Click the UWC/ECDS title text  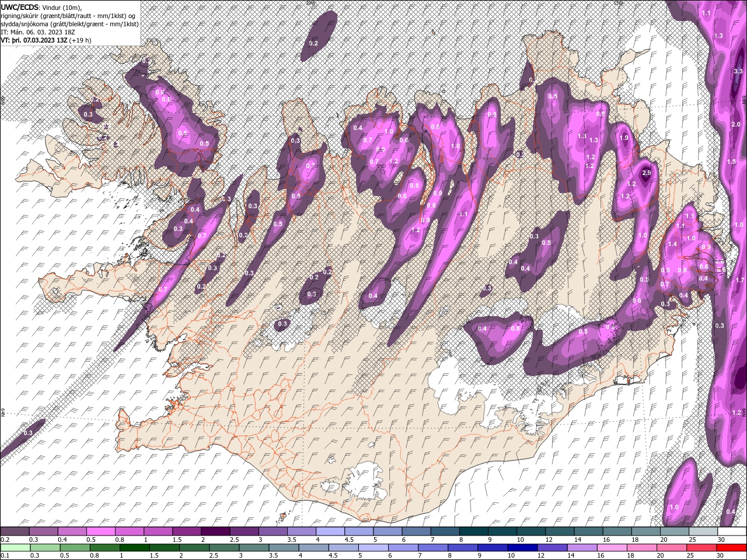(19, 7)
